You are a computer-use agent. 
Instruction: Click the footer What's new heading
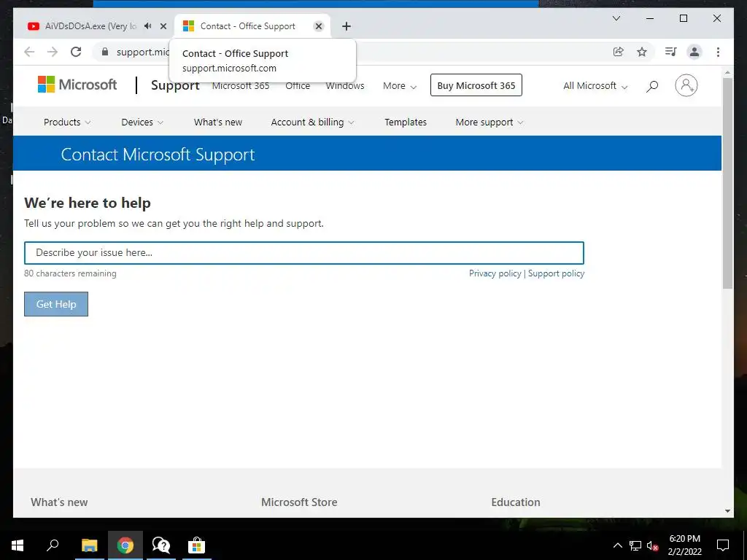pos(59,502)
